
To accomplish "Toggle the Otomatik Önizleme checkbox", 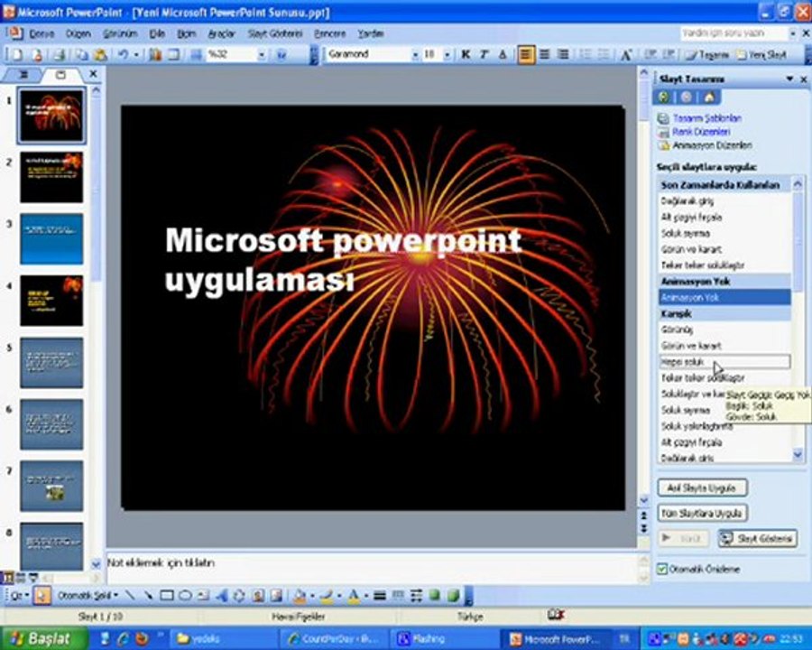I will 662,569.
